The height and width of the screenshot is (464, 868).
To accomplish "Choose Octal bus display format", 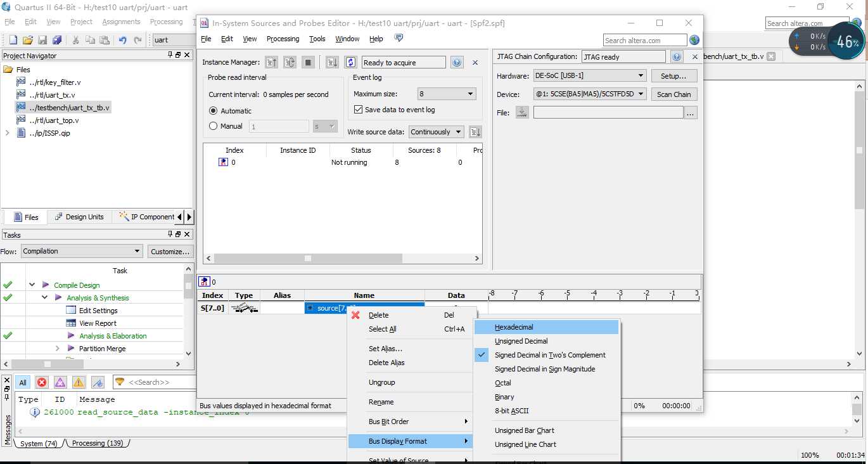I will coord(546,383).
